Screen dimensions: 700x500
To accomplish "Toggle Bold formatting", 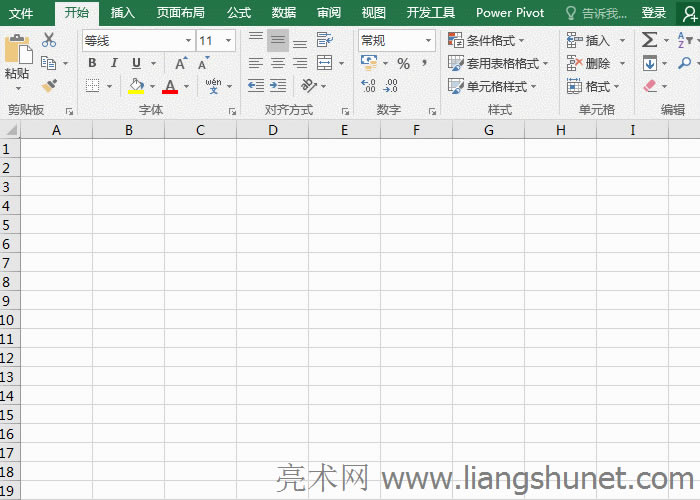I will pos(92,63).
